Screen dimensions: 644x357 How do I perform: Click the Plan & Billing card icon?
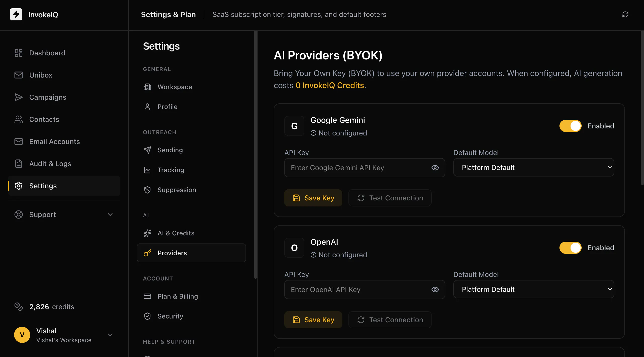coord(147,296)
